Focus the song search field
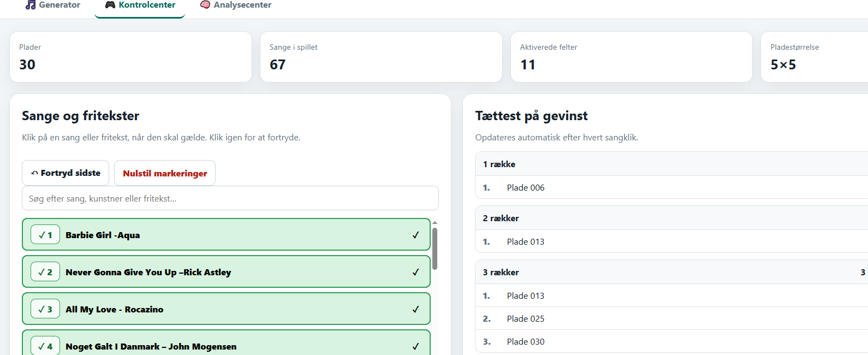Viewport: 868px width, 355px height. pos(230,198)
